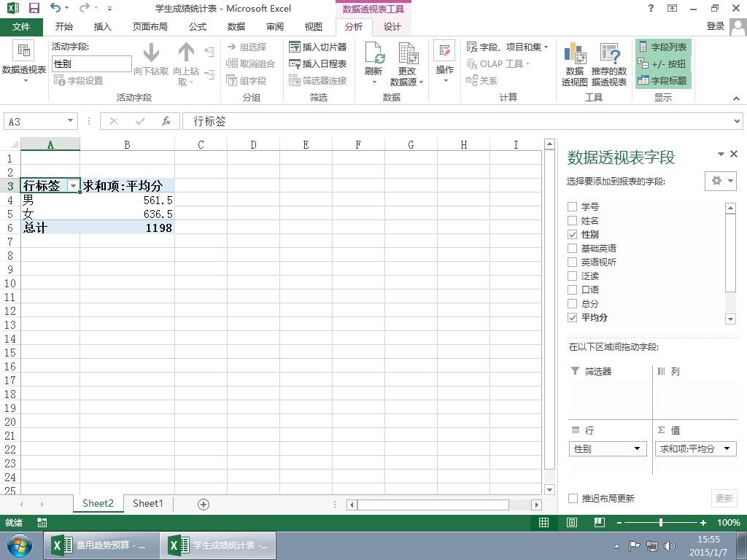The image size is (747, 560).
Task: Open the 行标签 filter dropdown arrow
Action: (x=74, y=186)
